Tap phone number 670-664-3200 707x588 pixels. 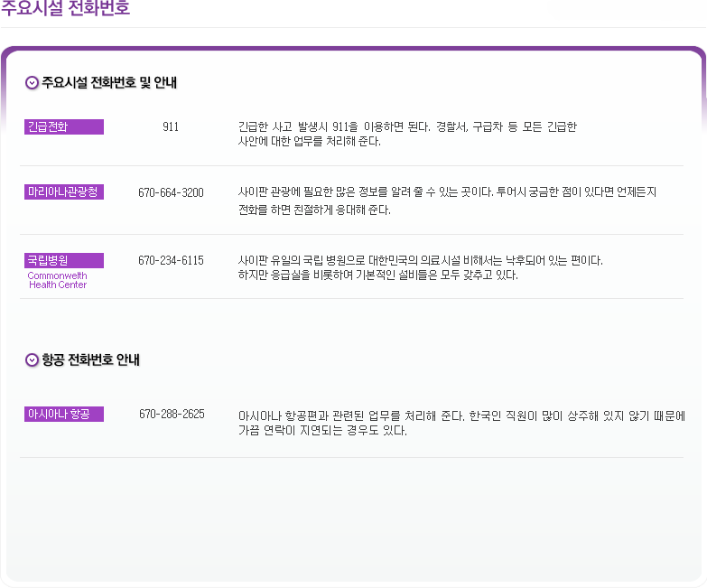click(x=171, y=192)
